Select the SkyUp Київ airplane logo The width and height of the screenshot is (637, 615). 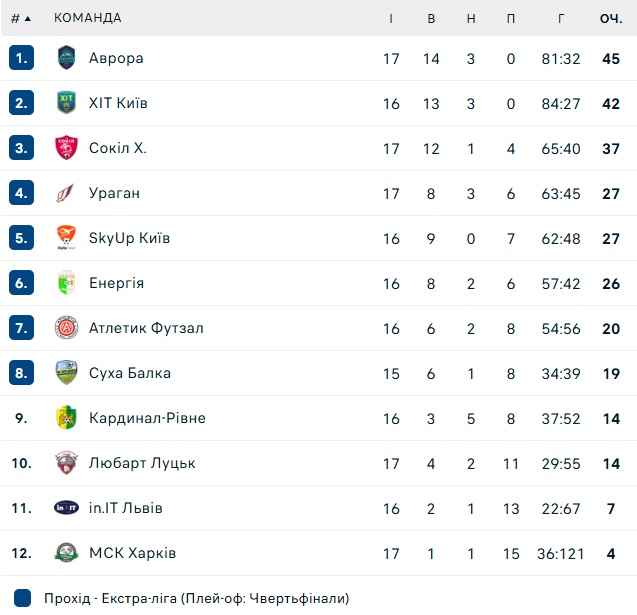(x=66, y=238)
